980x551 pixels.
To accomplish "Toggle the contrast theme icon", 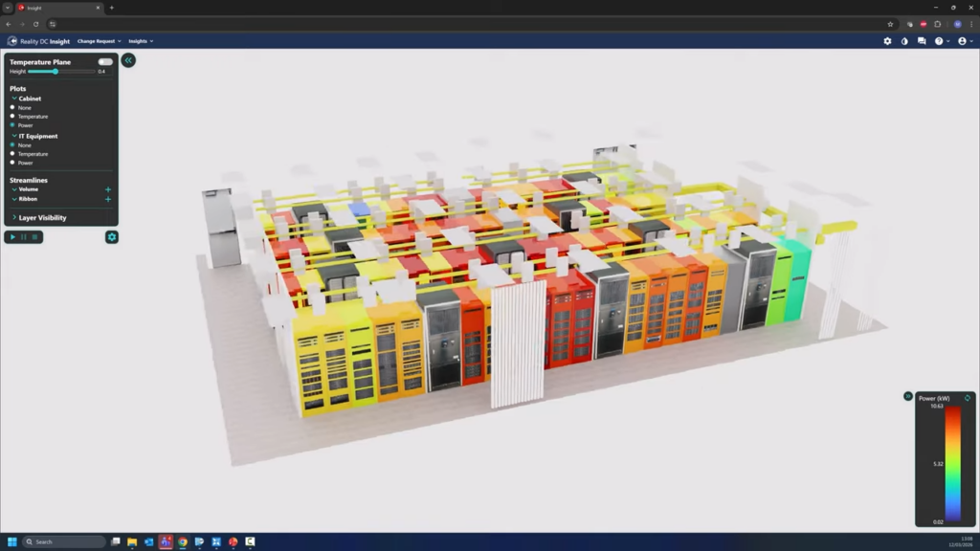I will 904,41.
